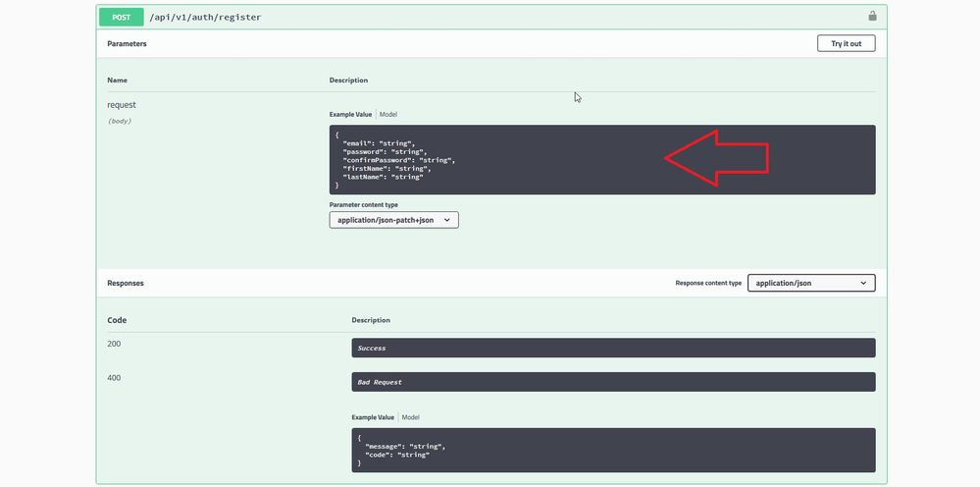
Task: Click the Bad Request description block
Action: pos(612,382)
